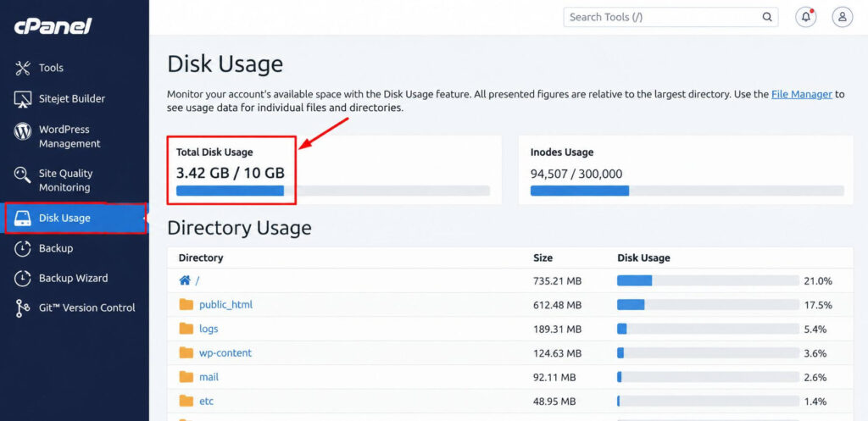Click the Backup Wizard clock icon
This screenshot has height=421, width=868.
[x=23, y=279]
